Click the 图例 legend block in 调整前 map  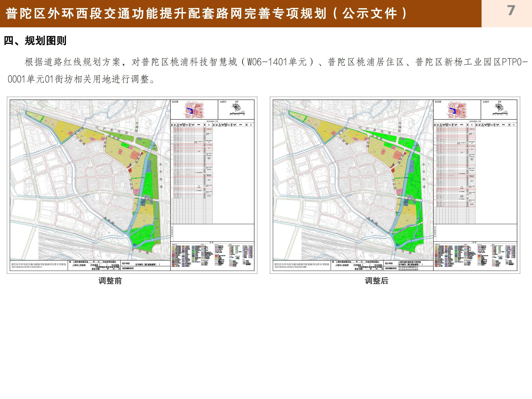tap(212, 256)
